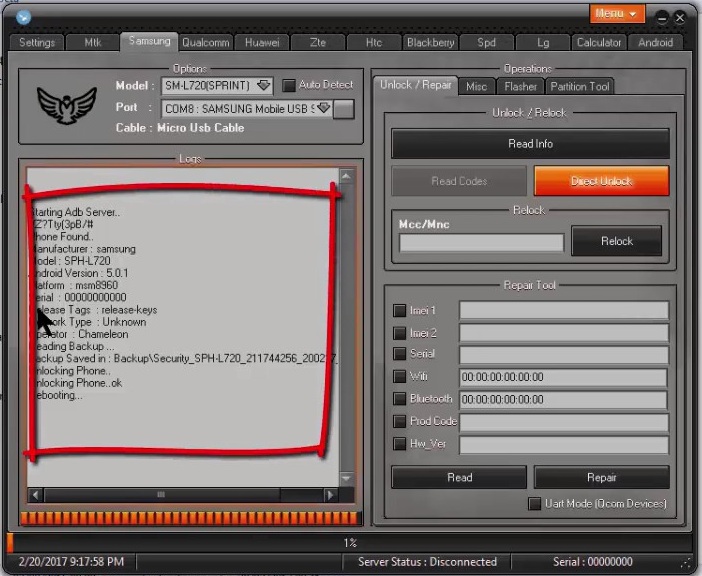Switch to the Flasher operations tab
This screenshot has height=576, width=702.
tap(520, 86)
